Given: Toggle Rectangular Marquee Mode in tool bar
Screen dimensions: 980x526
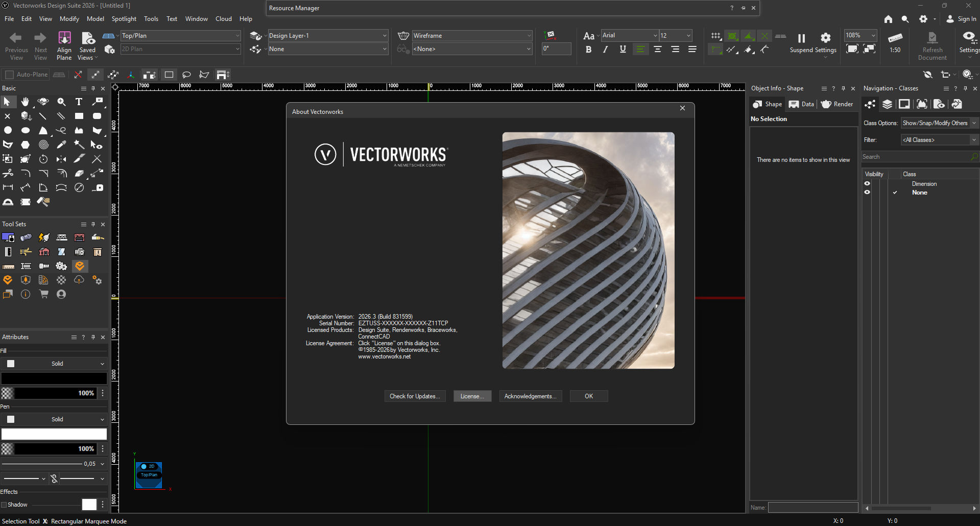Looking at the screenshot, I should [169, 75].
